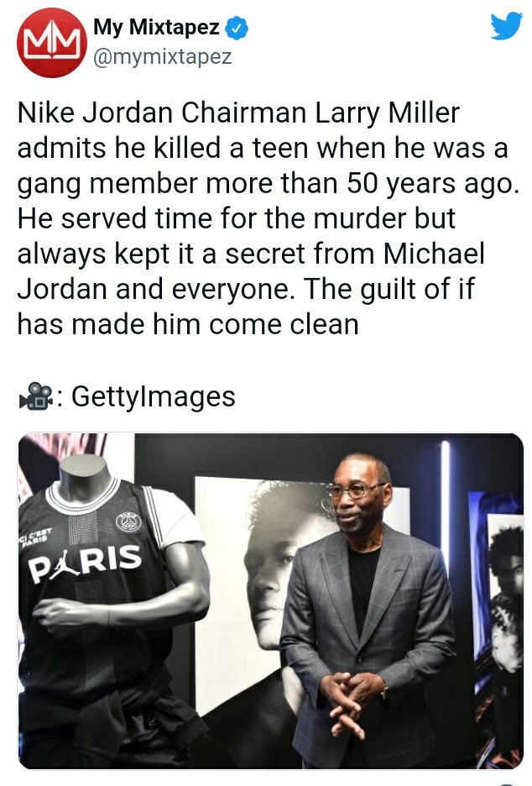Click the movie camera emoji
Screen dimensions: 532x786
[37, 396]
